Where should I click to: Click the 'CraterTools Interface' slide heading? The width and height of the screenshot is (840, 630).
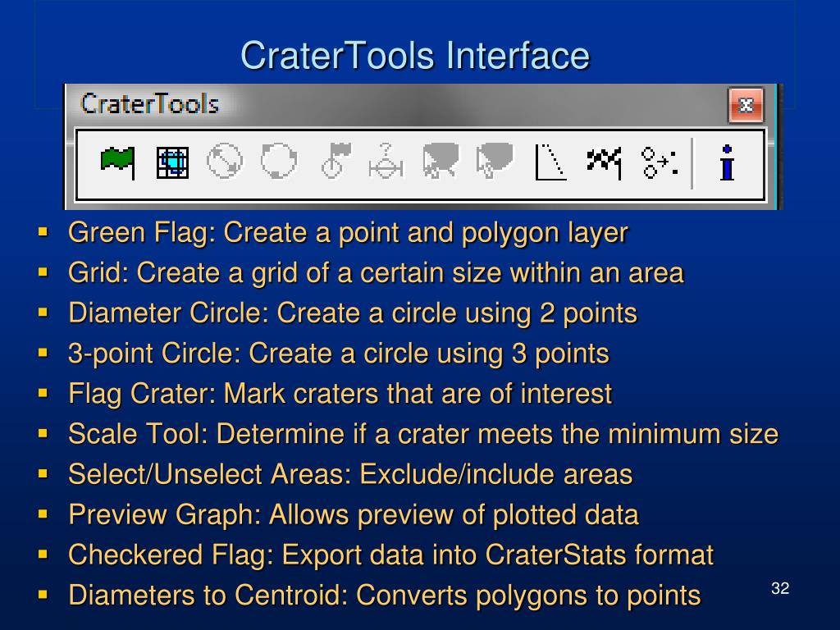[x=415, y=55]
